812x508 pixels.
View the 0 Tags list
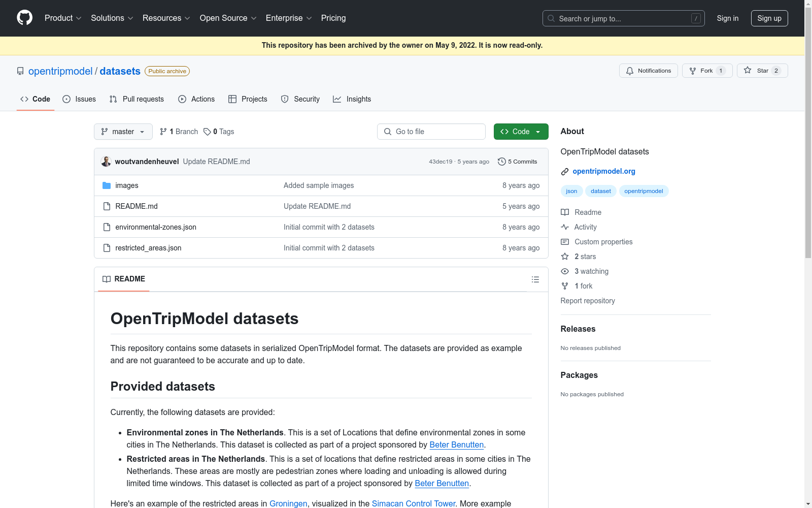(x=219, y=132)
